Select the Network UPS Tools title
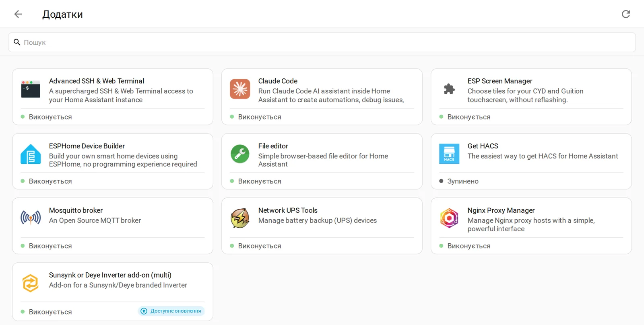 pyautogui.click(x=288, y=210)
